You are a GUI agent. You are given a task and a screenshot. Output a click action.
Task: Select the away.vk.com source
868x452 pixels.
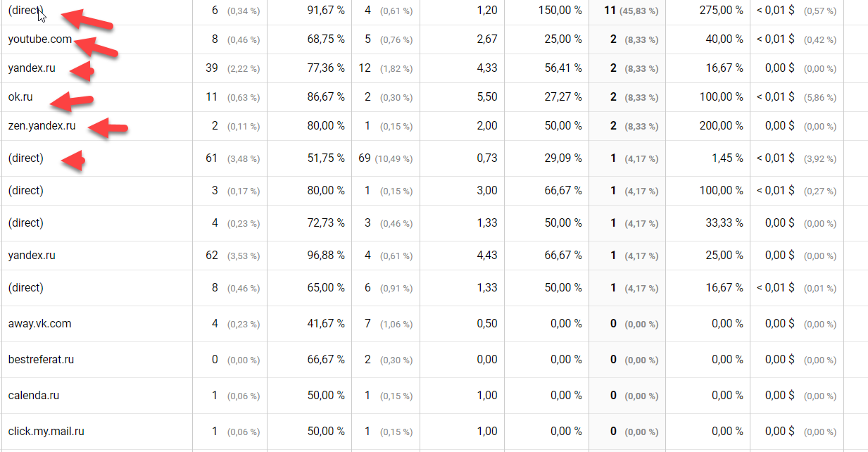point(39,324)
